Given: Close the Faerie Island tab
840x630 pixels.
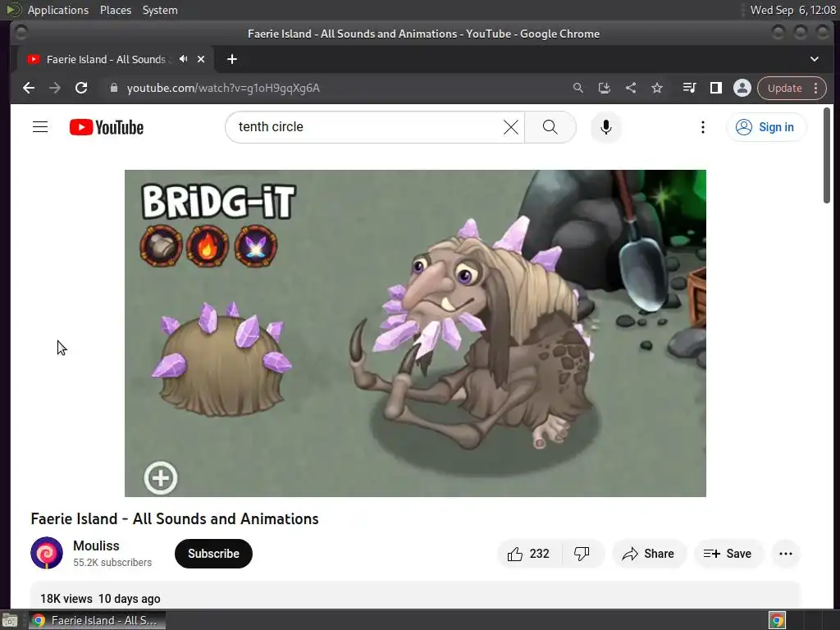Looking at the screenshot, I should 201,59.
